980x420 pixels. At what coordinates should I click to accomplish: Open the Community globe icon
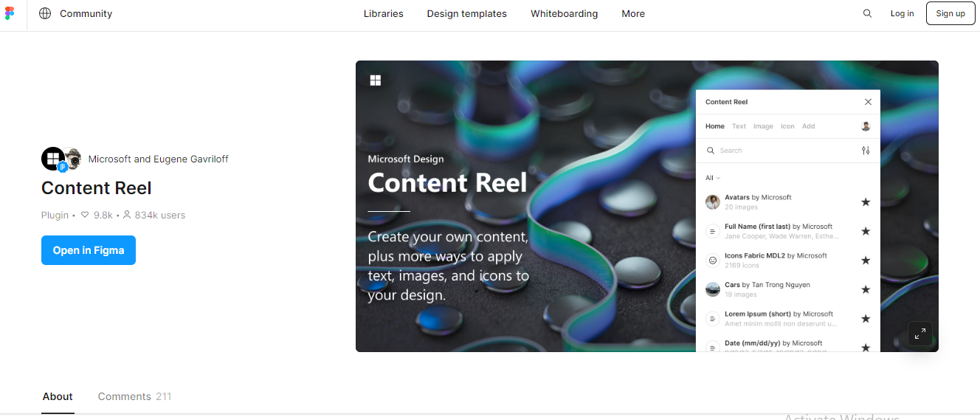point(45,13)
